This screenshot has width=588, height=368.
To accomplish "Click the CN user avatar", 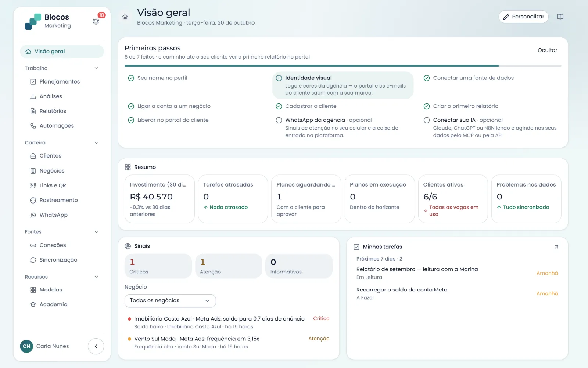I will (x=26, y=346).
